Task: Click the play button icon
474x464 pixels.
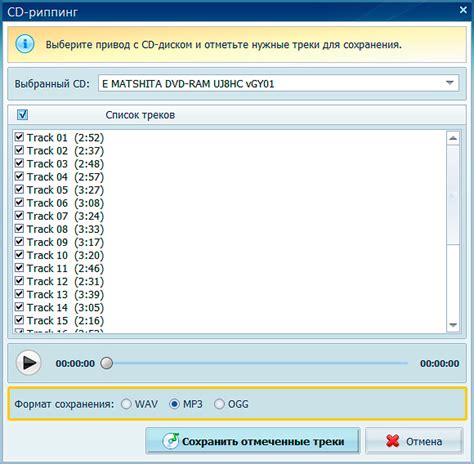Action: tap(29, 363)
